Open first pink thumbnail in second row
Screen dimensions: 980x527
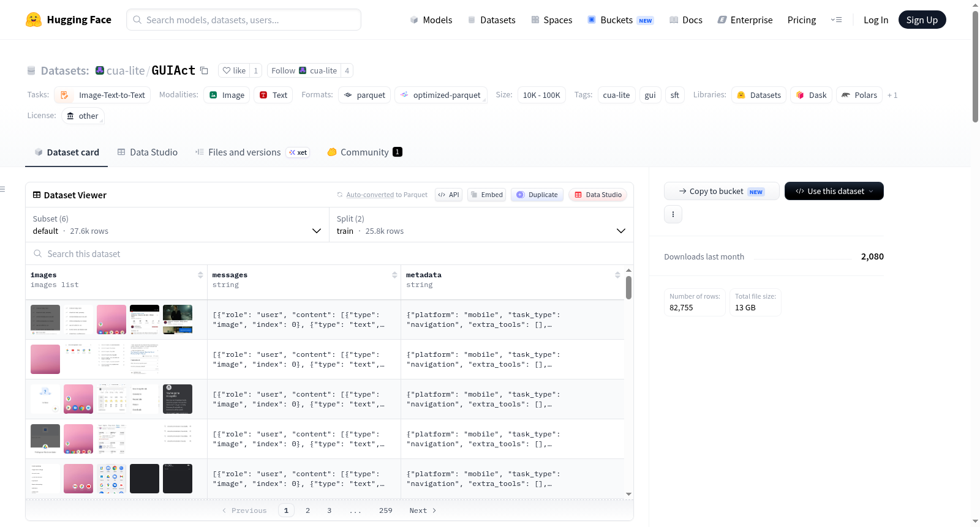pyautogui.click(x=45, y=359)
